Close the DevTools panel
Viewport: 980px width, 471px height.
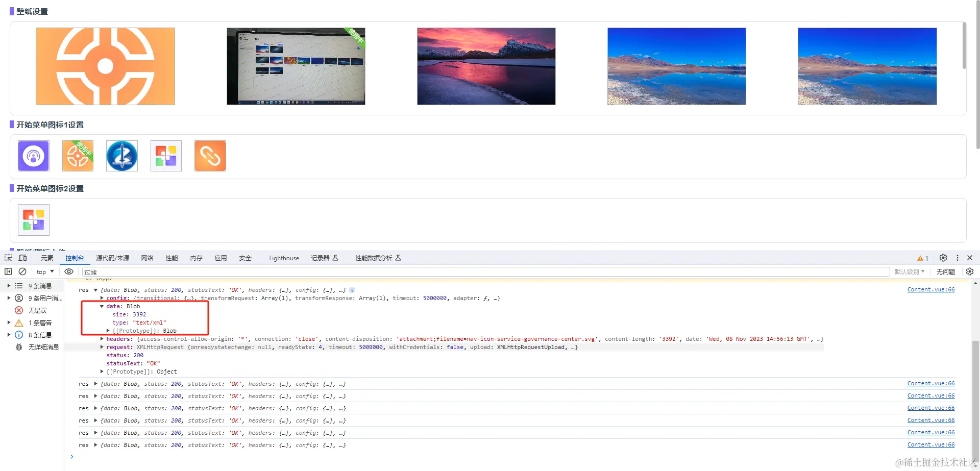[970, 258]
